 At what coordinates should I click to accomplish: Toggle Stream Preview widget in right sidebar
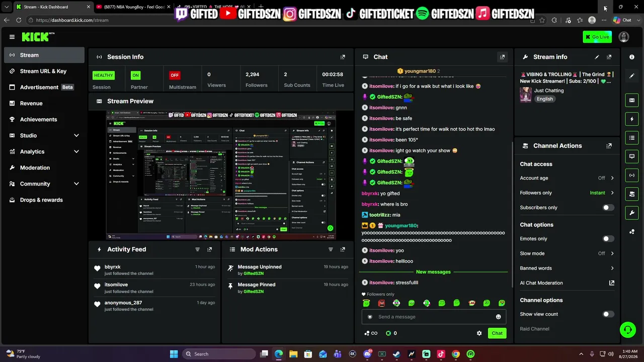click(632, 100)
